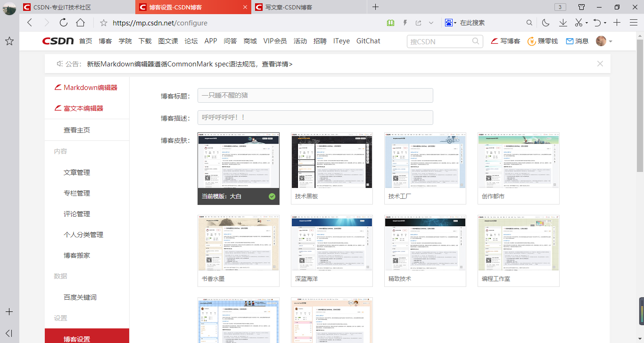
Task: Open 首页 in CSDN navigation
Action: coord(86,41)
